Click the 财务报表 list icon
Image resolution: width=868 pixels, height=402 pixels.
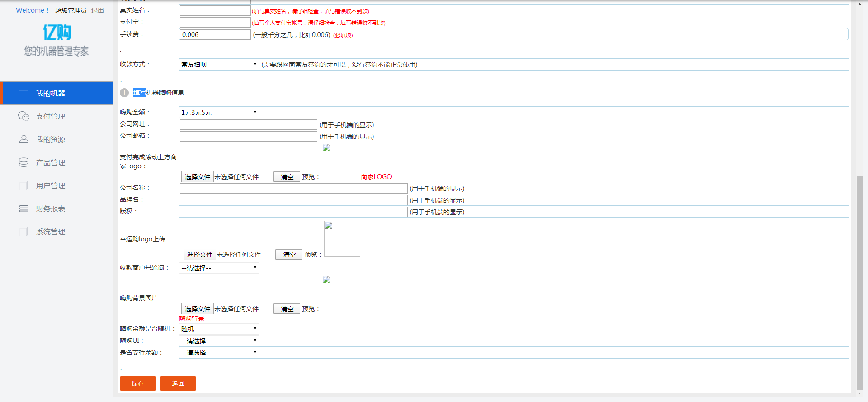point(24,208)
